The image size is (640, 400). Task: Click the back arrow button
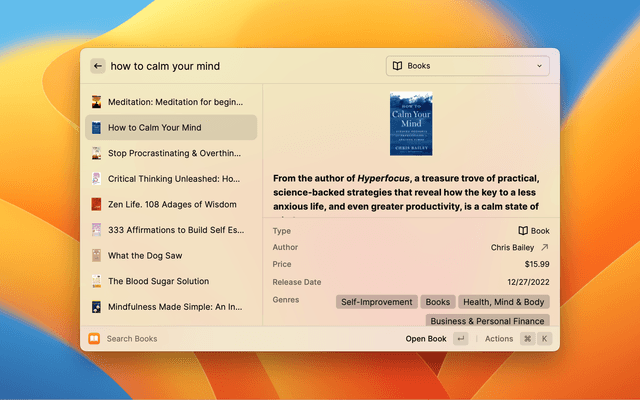point(97,66)
